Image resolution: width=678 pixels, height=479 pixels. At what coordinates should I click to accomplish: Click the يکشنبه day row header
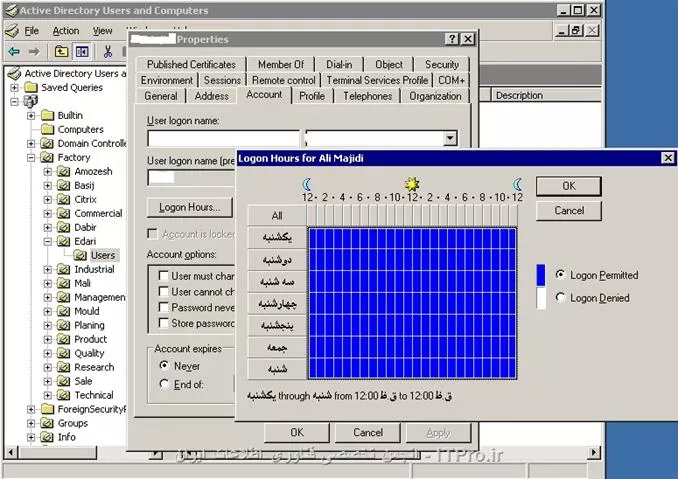(277, 237)
